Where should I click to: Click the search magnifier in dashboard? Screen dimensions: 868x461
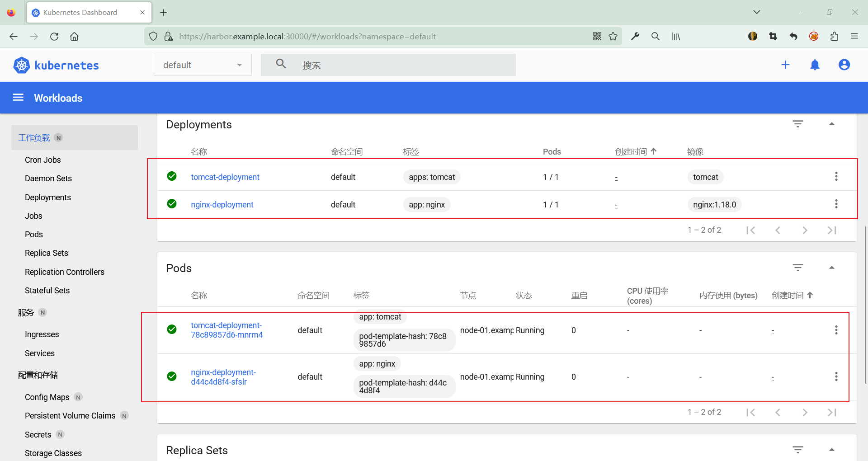[281, 64]
